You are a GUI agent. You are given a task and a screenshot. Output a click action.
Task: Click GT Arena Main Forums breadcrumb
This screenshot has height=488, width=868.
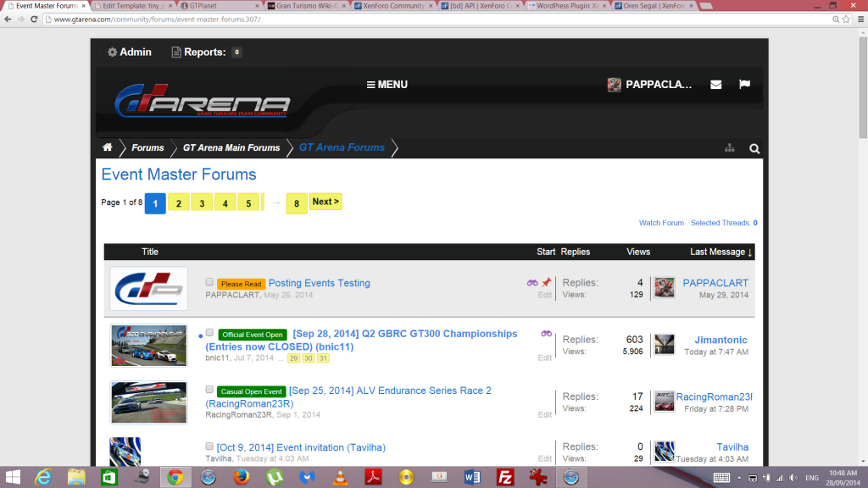[x=231, y=147]
